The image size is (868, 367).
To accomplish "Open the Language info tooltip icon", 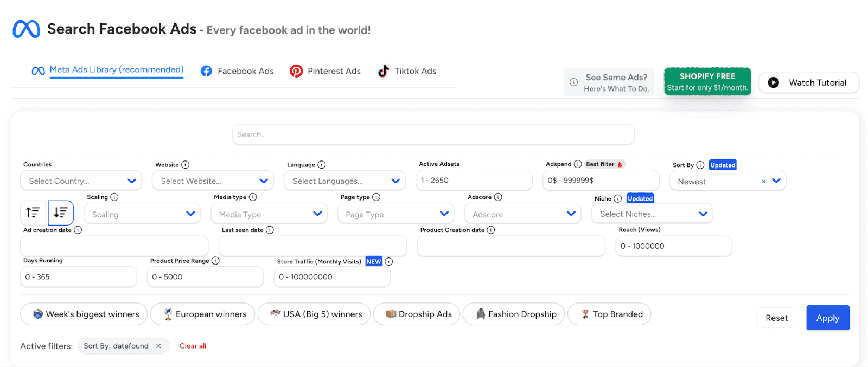I will click(322, 165).
